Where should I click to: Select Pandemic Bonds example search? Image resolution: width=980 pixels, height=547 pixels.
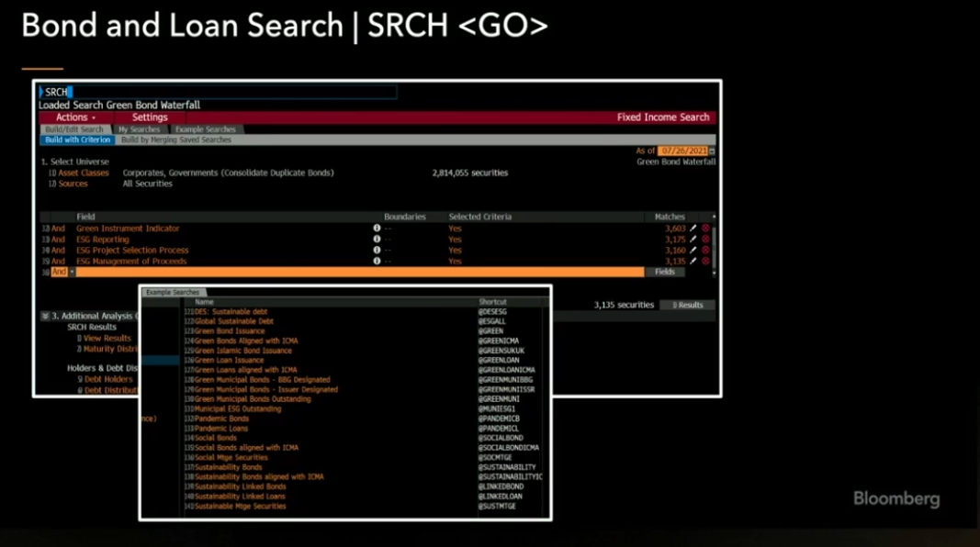tap(221, 419)
